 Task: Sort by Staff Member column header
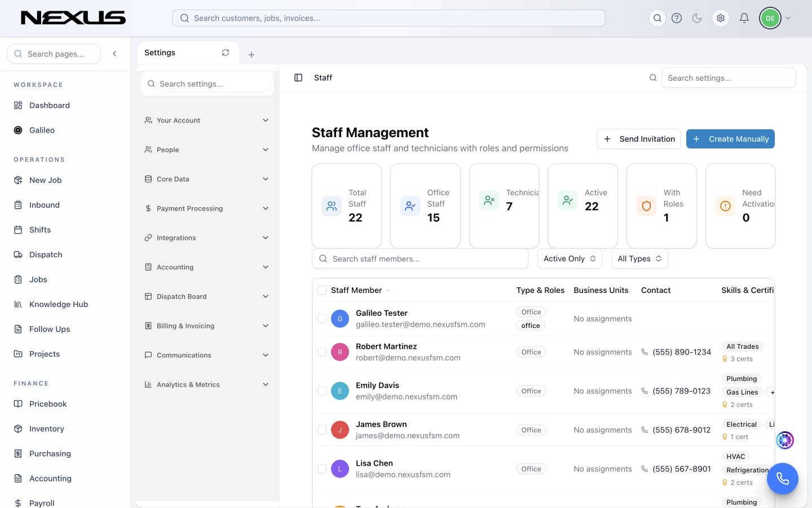[x=360, y=290]
